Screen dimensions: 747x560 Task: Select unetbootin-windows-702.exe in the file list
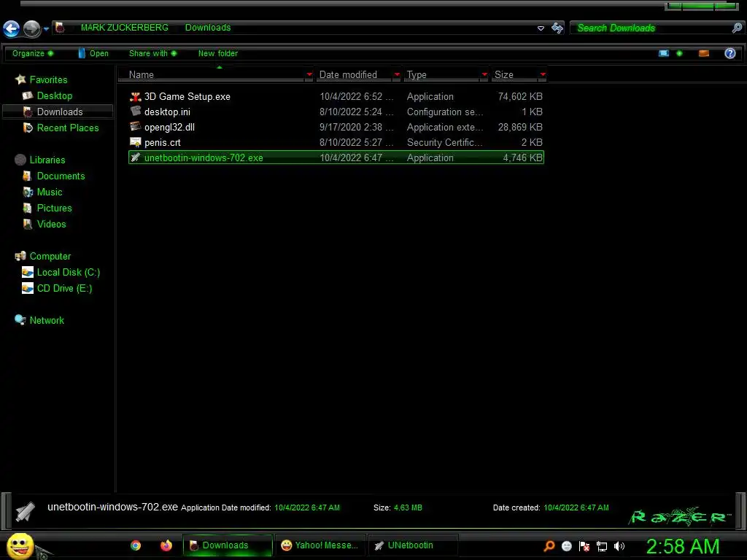pyautogui.click(x=336, y=157)
